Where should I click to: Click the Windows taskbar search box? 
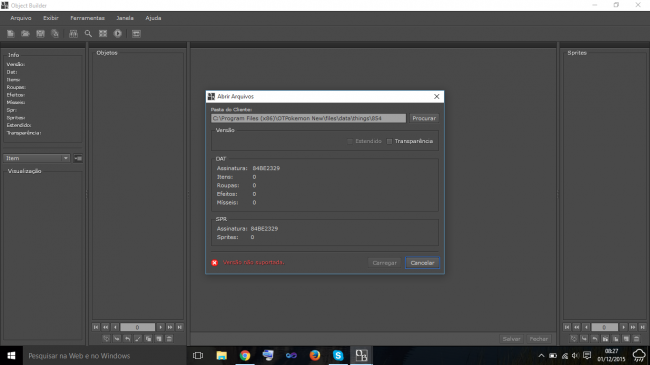tap(104, 355)
